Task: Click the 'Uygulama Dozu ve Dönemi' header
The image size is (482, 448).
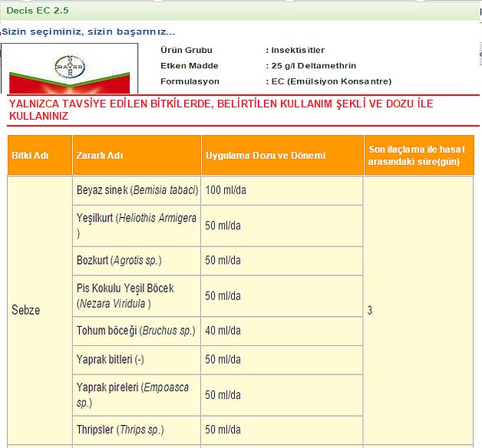Action: (x=282, y=155)
